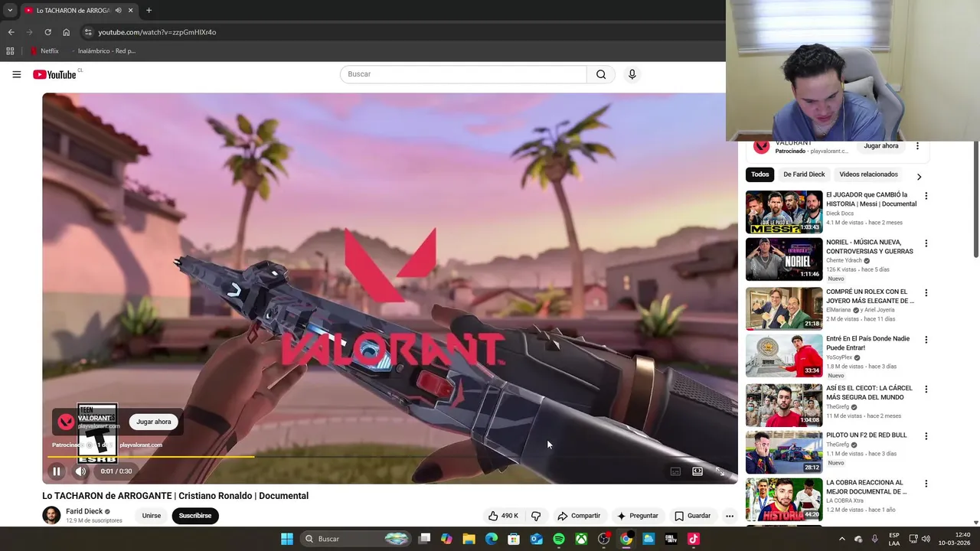This screenshot has height=551, width=980.
Task: Open options for the Messi documental video
Action: click(x=926, y=196)
